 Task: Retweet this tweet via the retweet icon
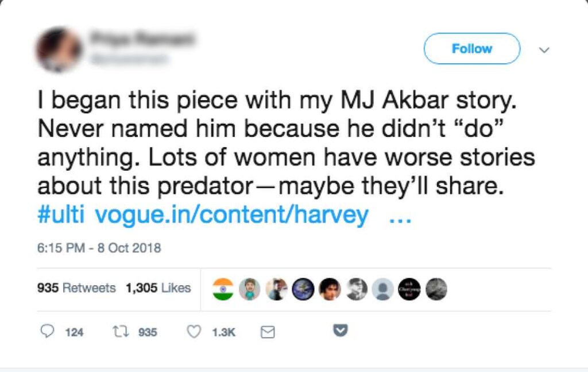(119, 331)
